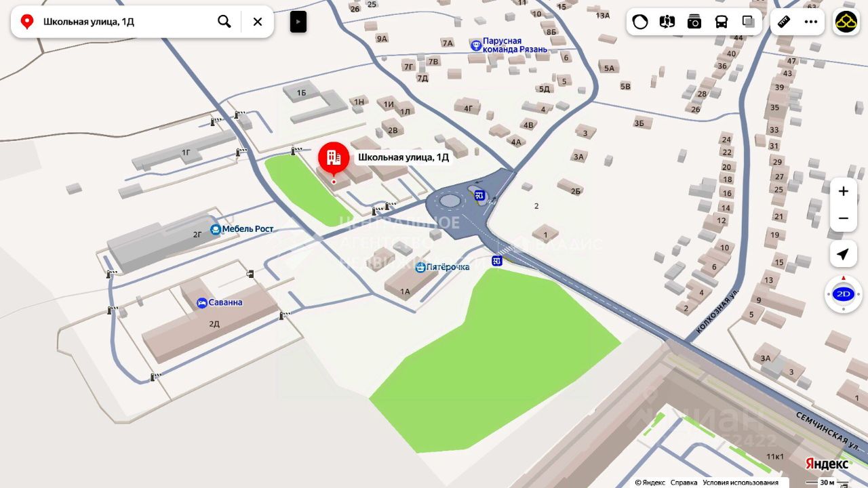Open the more options ellipsis menu

click(x=811, y=22)
